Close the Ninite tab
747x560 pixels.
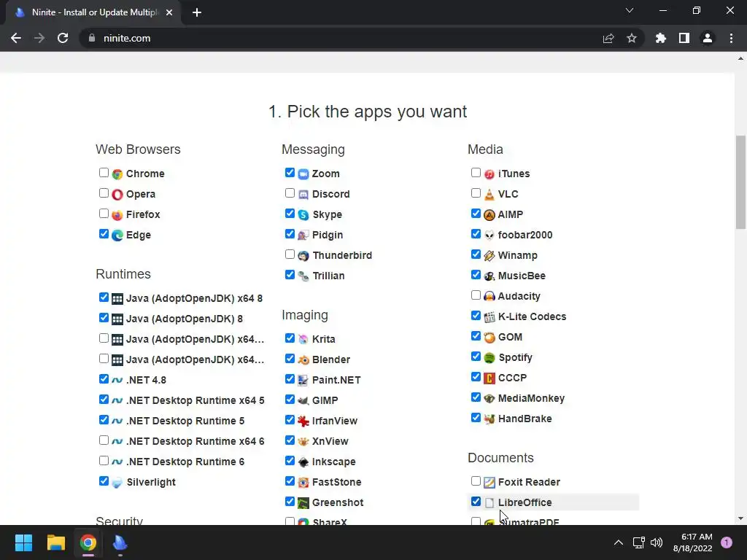[169, 12]
